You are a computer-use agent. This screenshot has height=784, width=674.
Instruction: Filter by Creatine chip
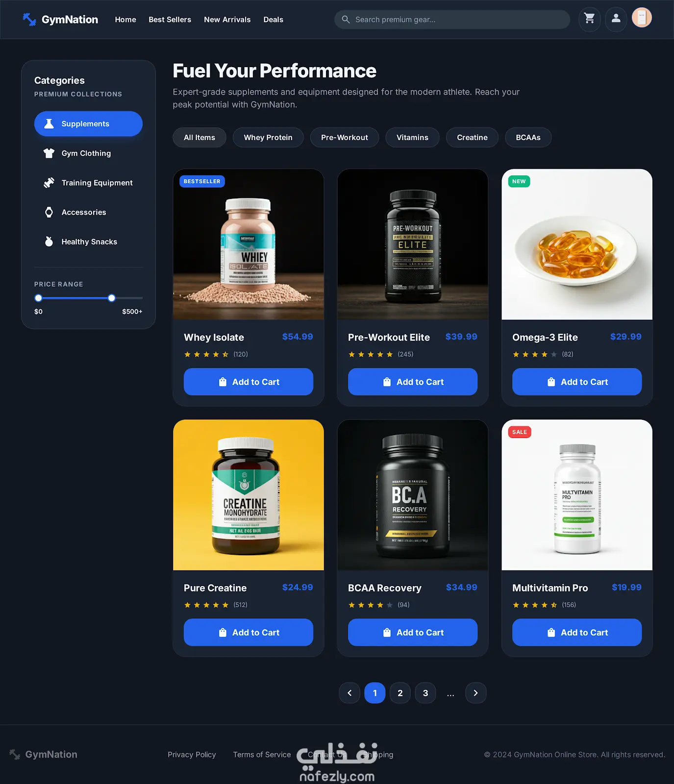(472, 138)
